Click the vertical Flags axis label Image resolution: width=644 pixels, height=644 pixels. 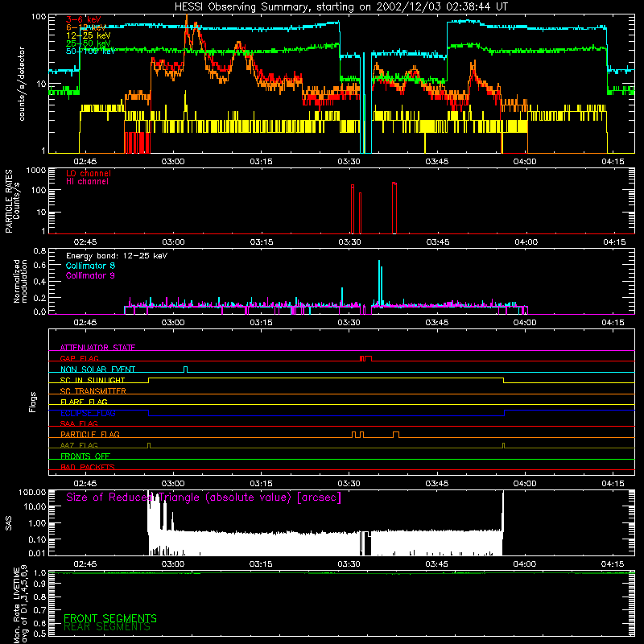coord(33,402)
